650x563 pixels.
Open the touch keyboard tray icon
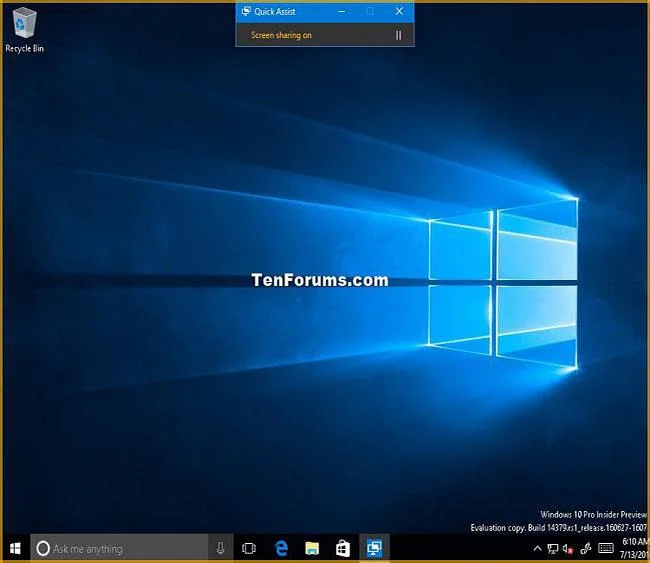pyautogui.click(x=606, y=548)
